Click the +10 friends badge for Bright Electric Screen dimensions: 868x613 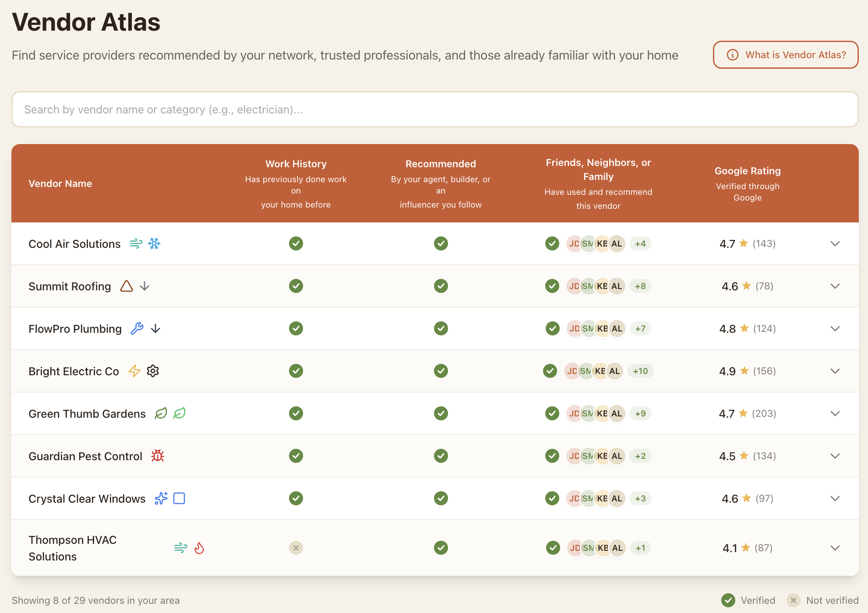(640, 371)
